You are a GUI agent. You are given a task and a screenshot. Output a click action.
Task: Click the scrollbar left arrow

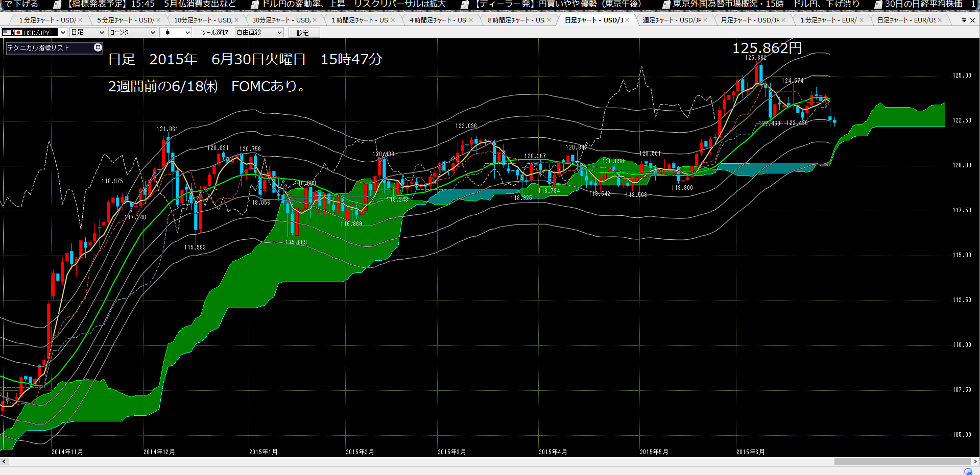click(4, 461)
